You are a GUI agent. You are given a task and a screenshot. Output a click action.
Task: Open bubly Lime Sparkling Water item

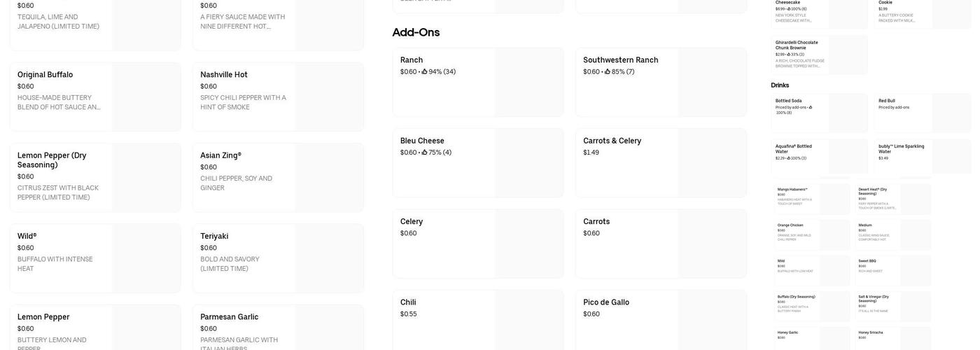click(x=922, y=156)
